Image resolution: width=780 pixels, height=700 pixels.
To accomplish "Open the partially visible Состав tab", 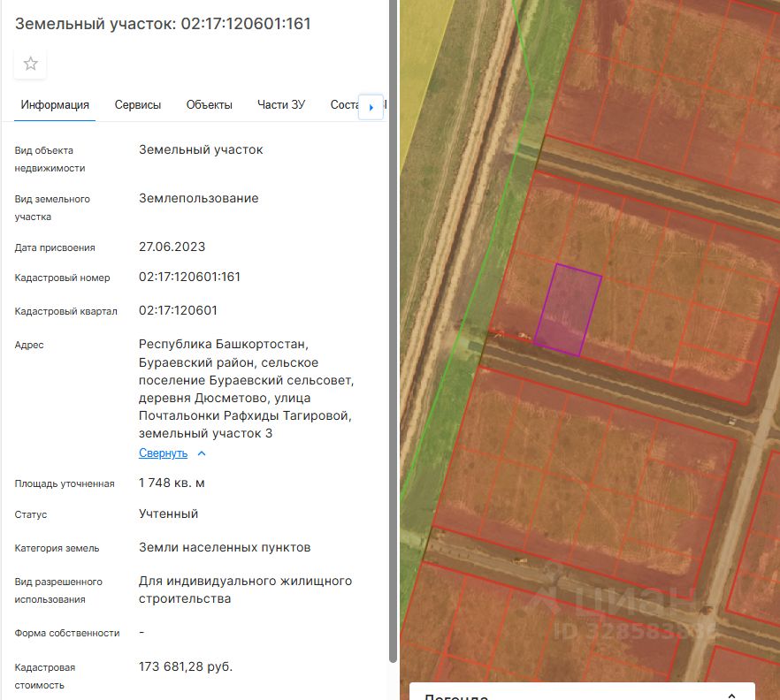I will tap(344, 105).
